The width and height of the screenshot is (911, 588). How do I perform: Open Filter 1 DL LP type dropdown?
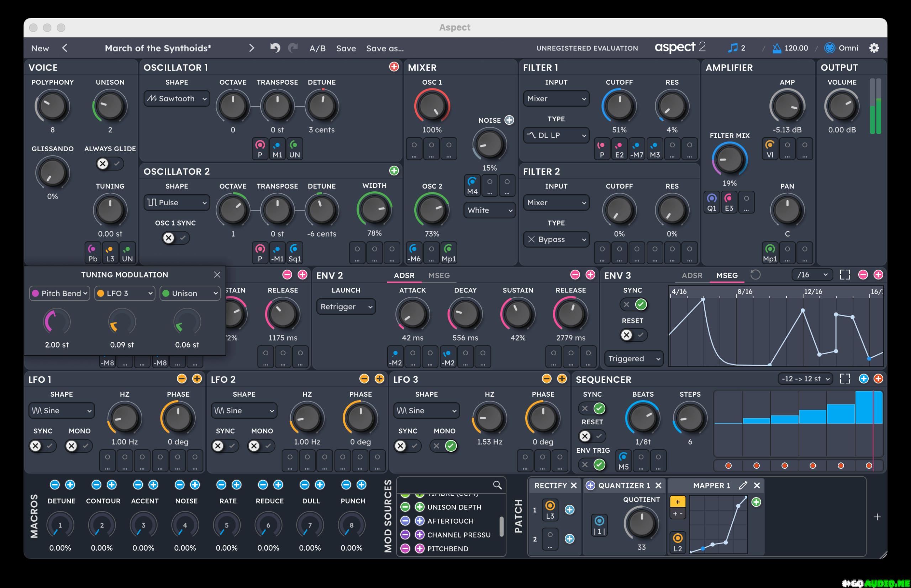tap(556, 135)
